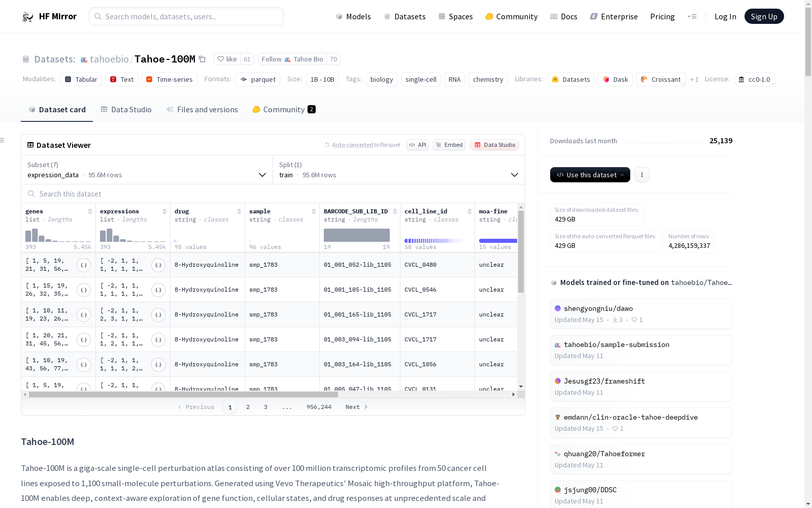This screenshot has height=508, width=812.
Task: Open the Files and versions tab
Action: [x=202, y=110]
